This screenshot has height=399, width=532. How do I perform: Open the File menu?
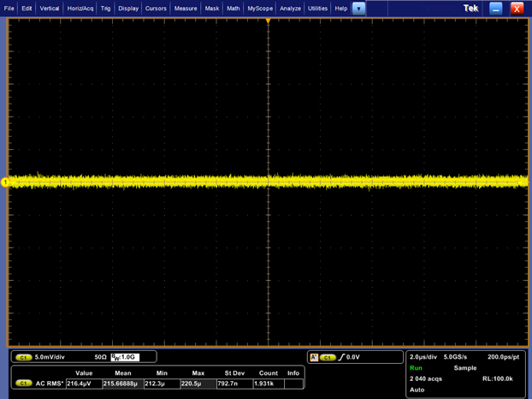[x=9, y=9]
